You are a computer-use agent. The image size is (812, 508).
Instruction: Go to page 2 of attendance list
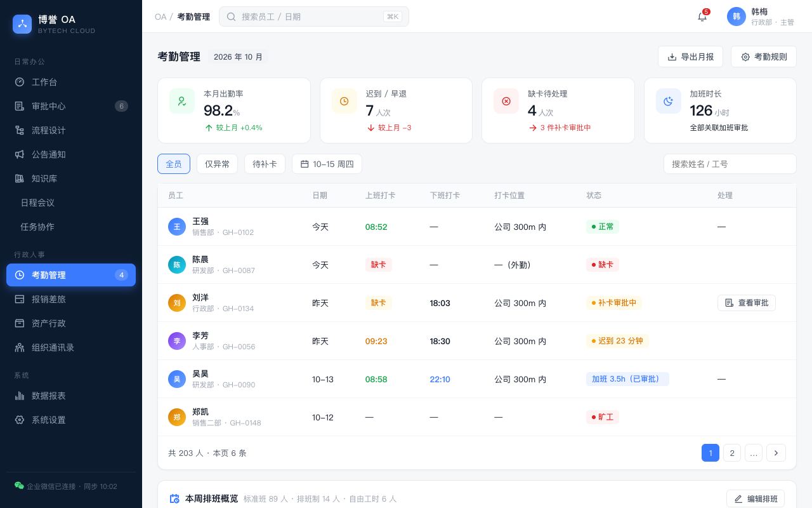[x=732, y=453]
